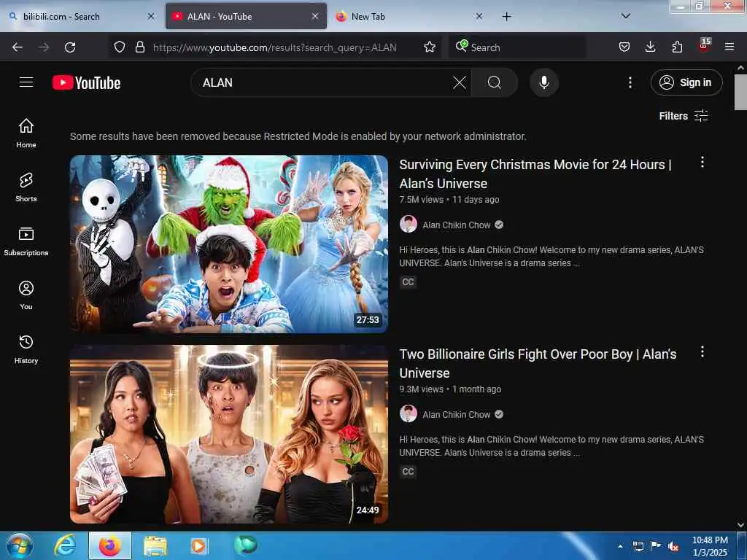Open Windows Explorer folder from taskbar
Viewport: 747px width, 560px height.
(155, 545)
